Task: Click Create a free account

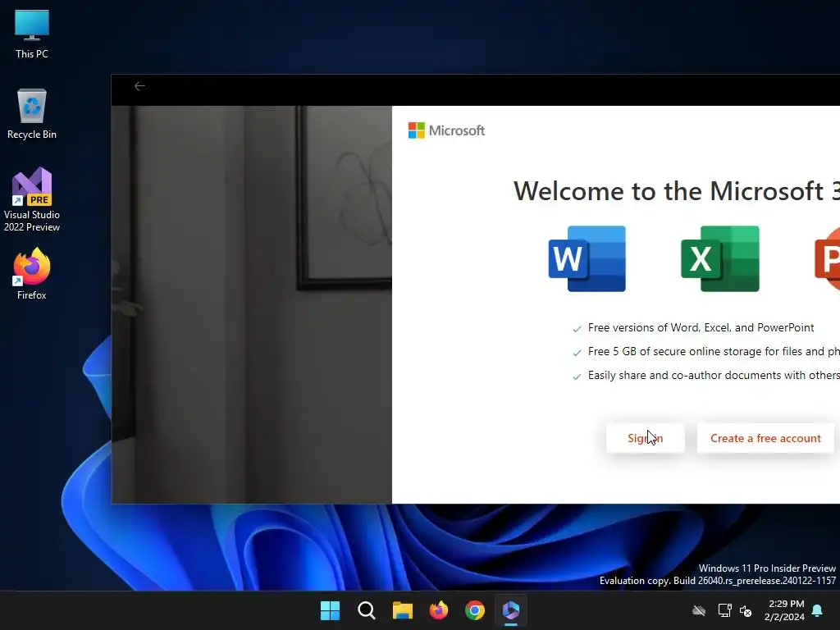Action: point(765,438)
